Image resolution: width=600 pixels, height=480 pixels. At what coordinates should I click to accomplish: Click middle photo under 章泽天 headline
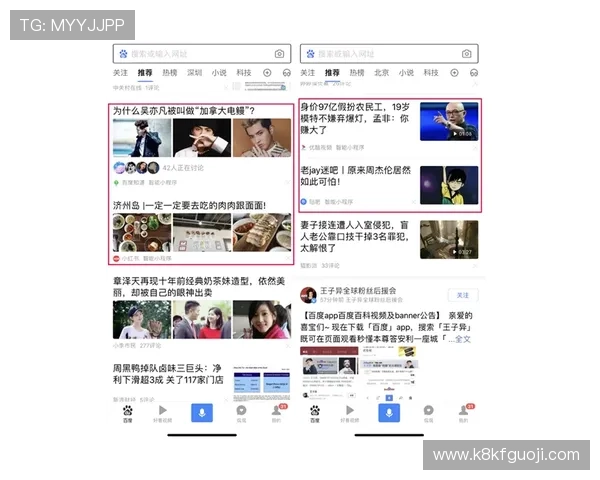point(202,320)
